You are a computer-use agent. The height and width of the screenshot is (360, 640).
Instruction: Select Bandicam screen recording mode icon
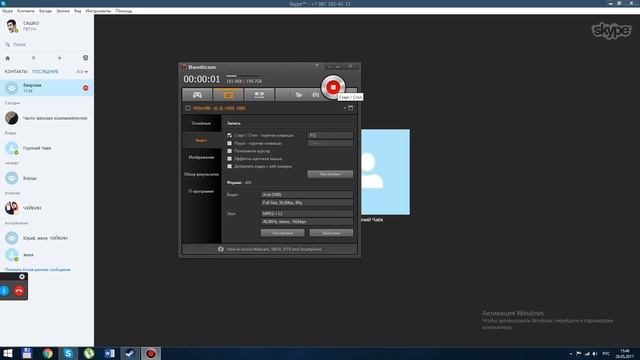pyautogui.click(x=228, y=95)
